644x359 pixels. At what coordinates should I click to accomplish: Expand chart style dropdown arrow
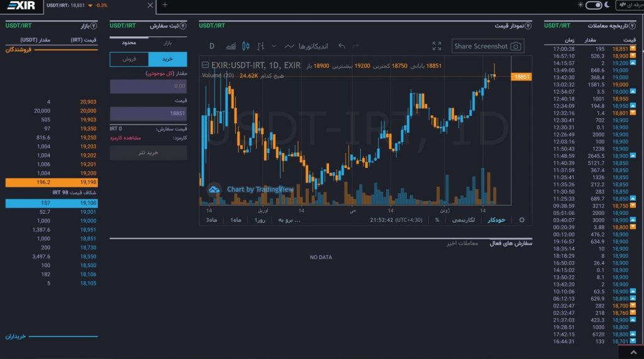274,46
